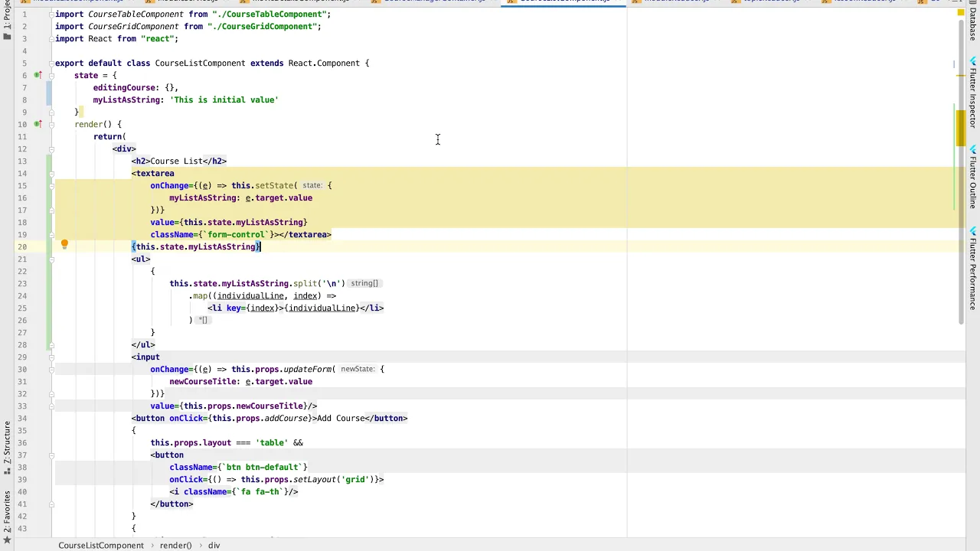Click 'btn btn-default' class string
Image resolution: width=980 pixels, height=551 pixels.
263,467
